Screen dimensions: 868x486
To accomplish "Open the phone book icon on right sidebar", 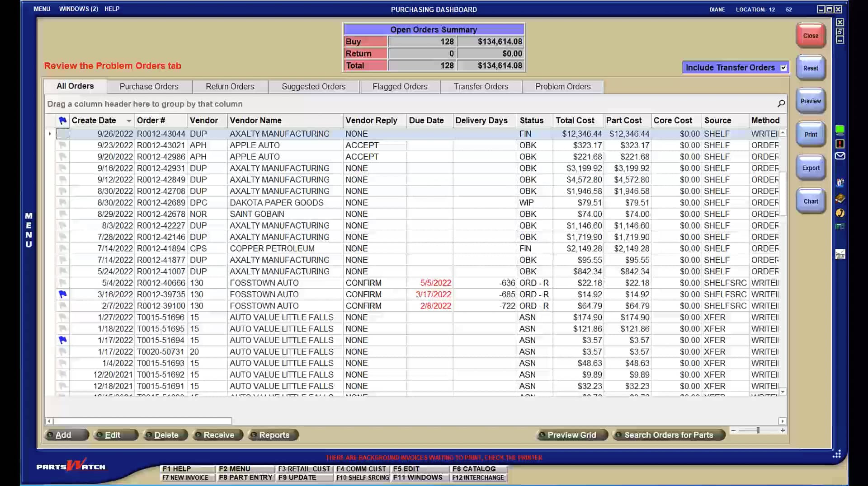I will click(840, 199).
